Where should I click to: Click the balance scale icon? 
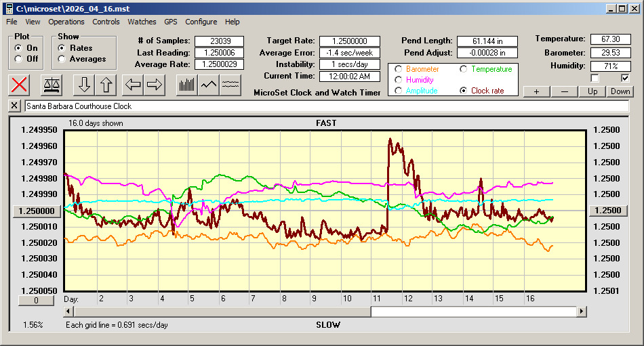coord(52,85)
